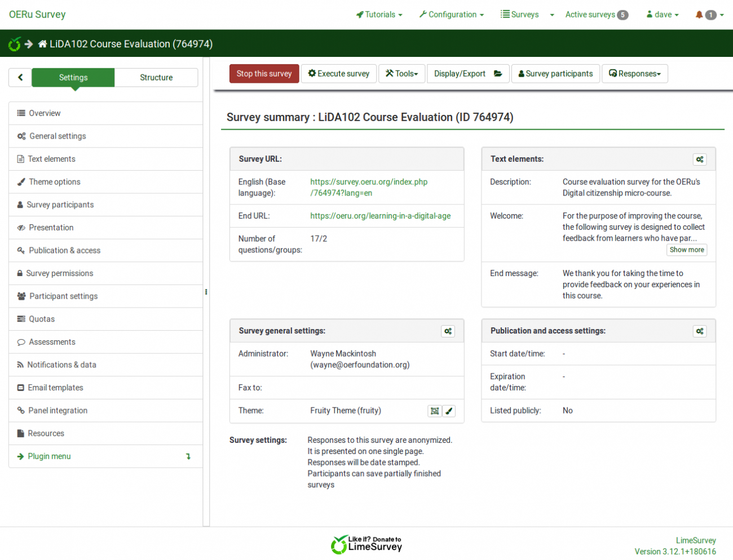Click the Panel integration link icon
Viewport: 733px width, 560px height.
pos(21,411)
